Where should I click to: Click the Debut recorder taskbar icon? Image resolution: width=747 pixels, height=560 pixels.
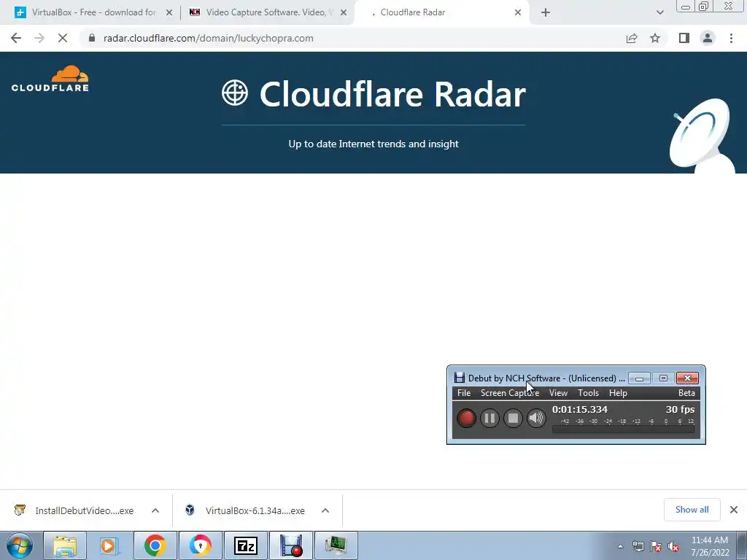coord(290,545)
